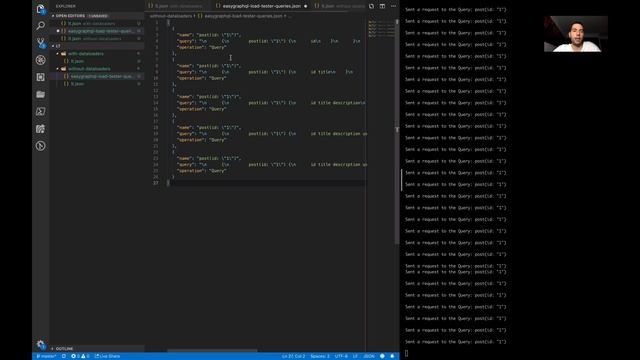Click the folder icon in the activity bar
Screen dimensions: 640x360
pyautogui.click(x=40, y=94)
